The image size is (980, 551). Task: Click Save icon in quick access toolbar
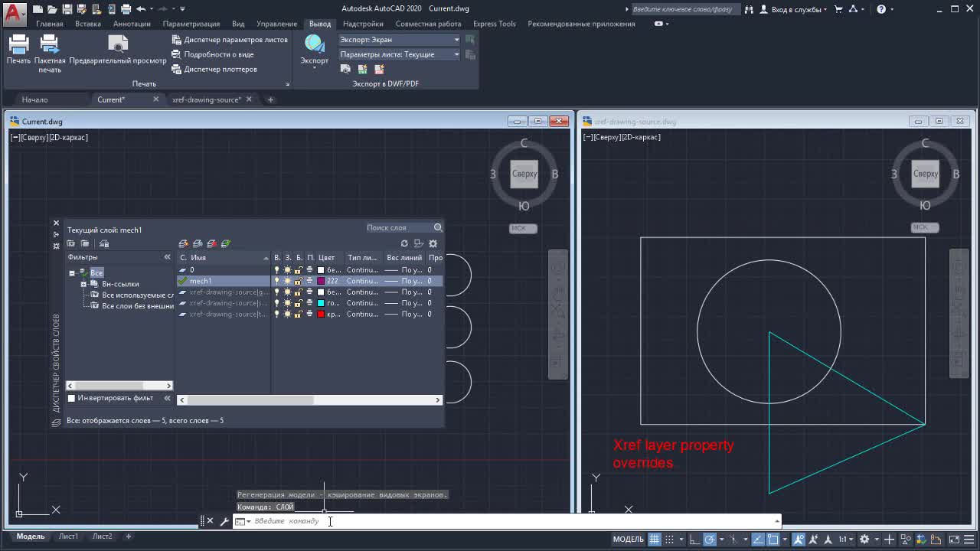pyautogui.click(x=67, y=8)
